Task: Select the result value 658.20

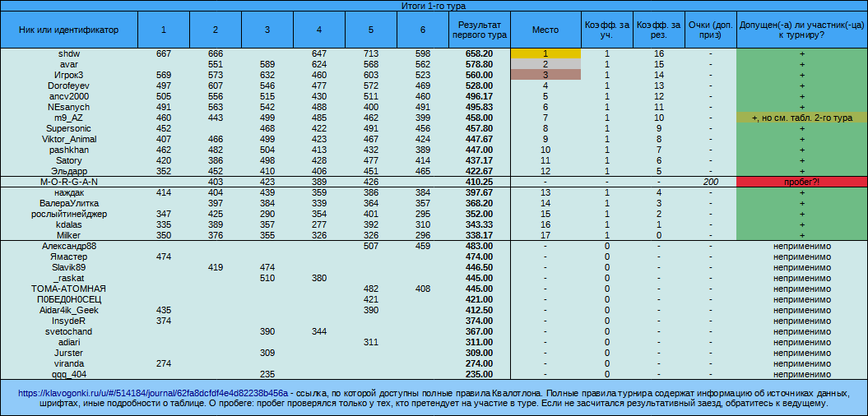Action: 480,53
